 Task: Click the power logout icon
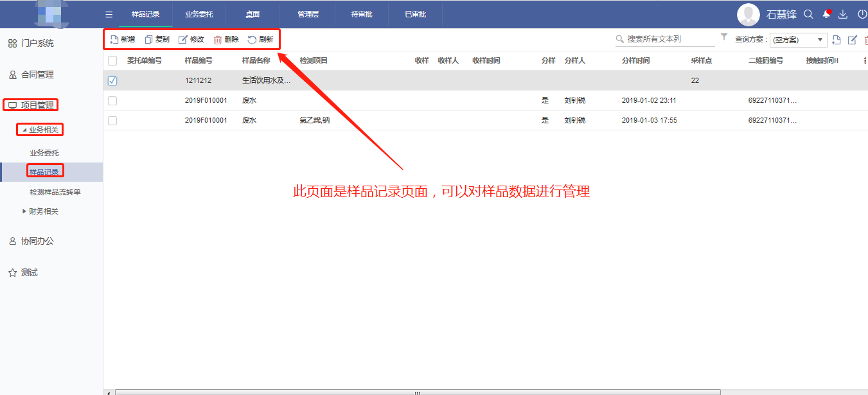(x=862, y=14)
